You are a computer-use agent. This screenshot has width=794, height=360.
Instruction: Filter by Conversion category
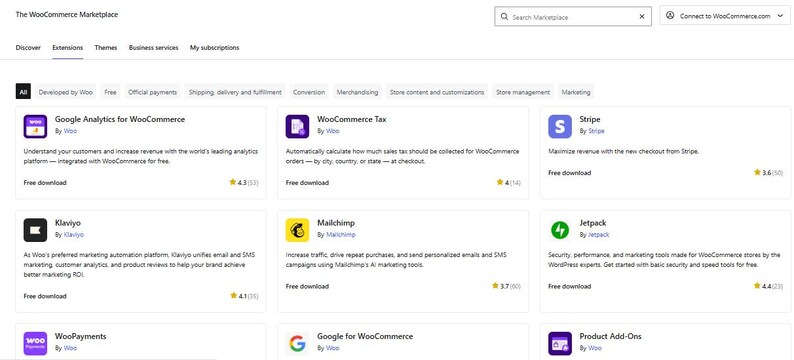pyautogui.click(x=309, y=92)
